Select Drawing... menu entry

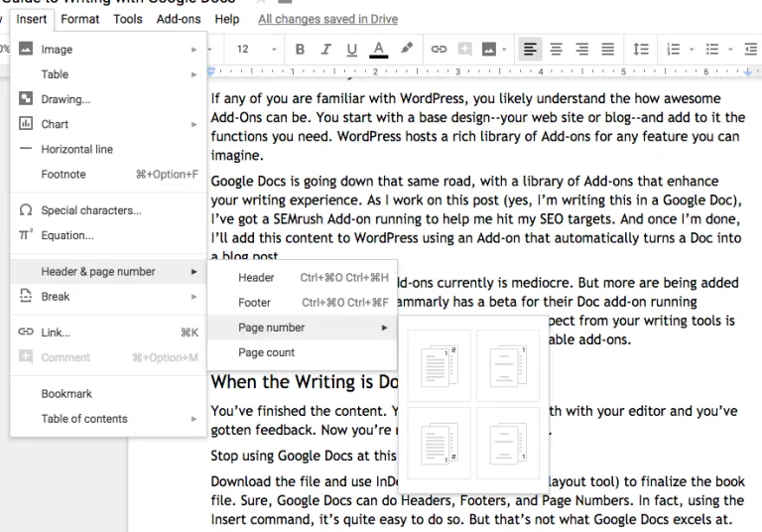(x=108, y=99)
